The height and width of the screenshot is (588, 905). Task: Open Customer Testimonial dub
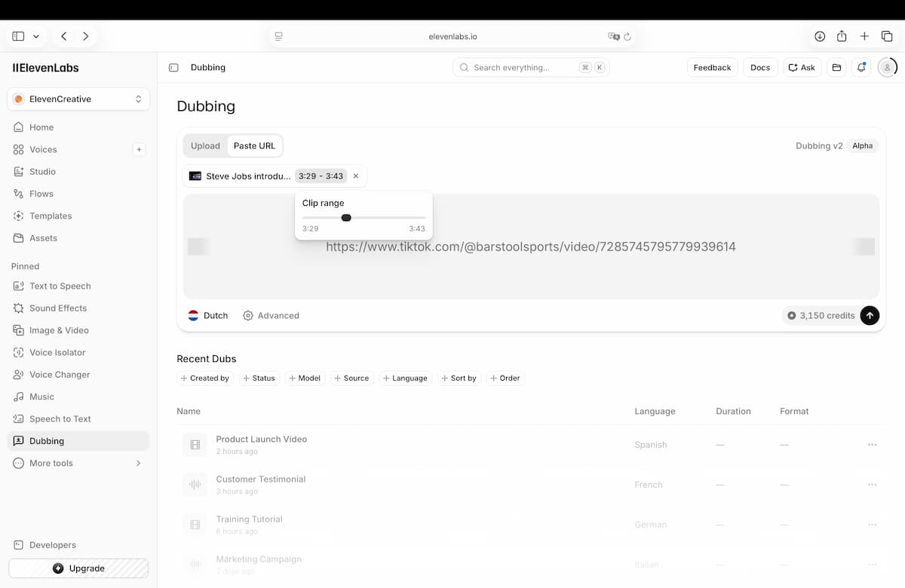pyautogui.click(x=260, y=479)
